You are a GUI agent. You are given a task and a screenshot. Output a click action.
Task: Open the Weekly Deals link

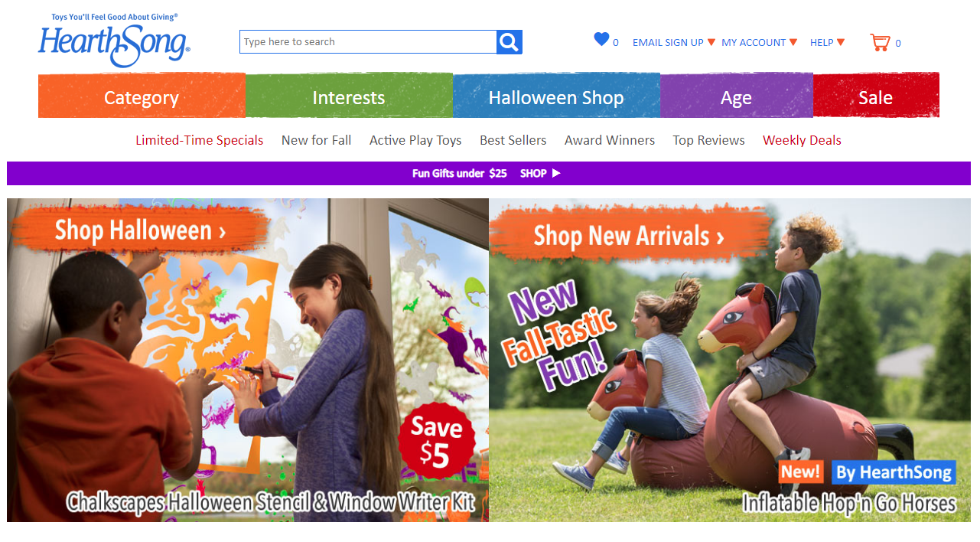(802, 140)
